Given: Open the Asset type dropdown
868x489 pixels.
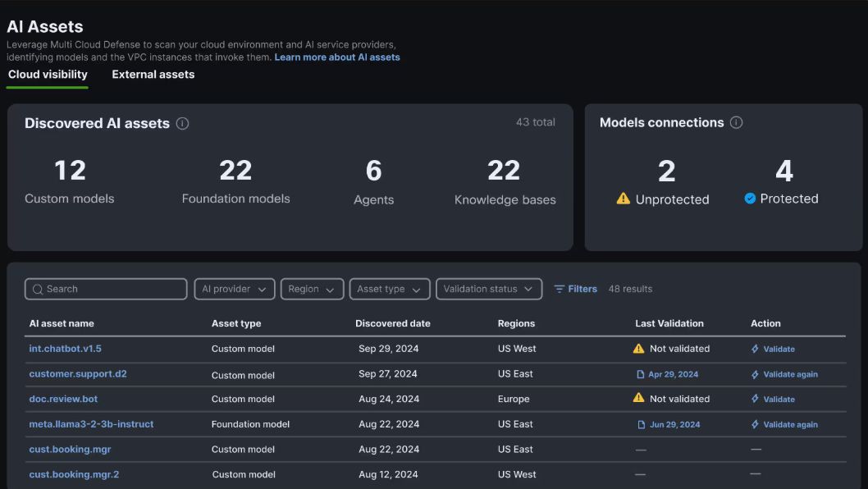Looking at the screenshot, I should (390, 289).
